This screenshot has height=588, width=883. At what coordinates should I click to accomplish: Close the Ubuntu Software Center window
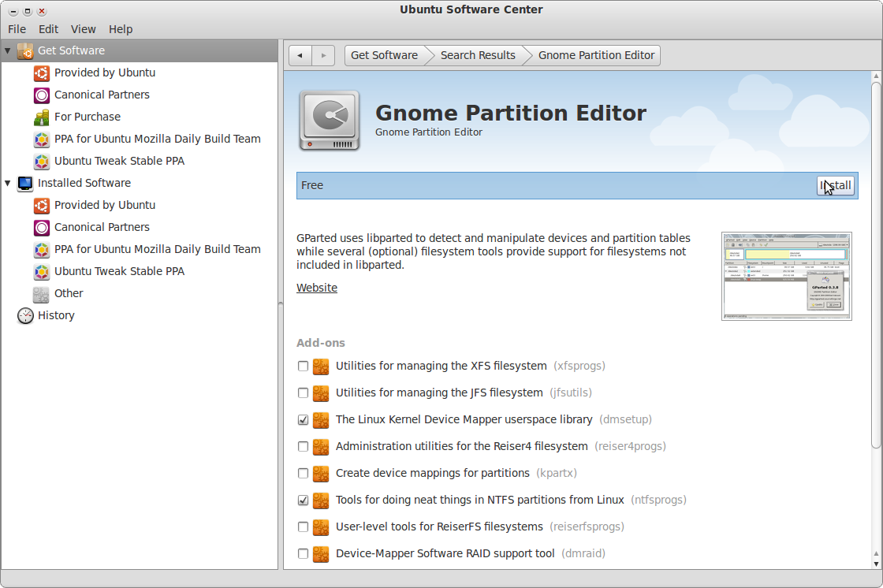tap(42, 11)
